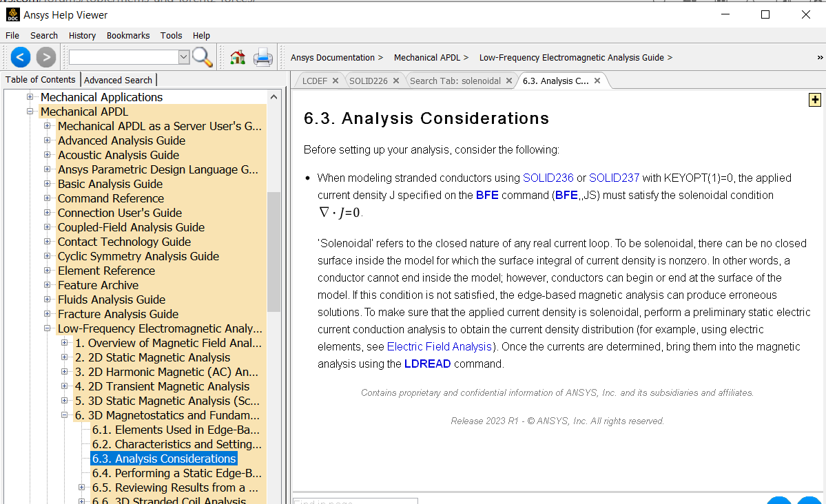Screen dimensions: 826x504
Task: Close the Search Tab: solenoidal tab
Action: [509, 81]
